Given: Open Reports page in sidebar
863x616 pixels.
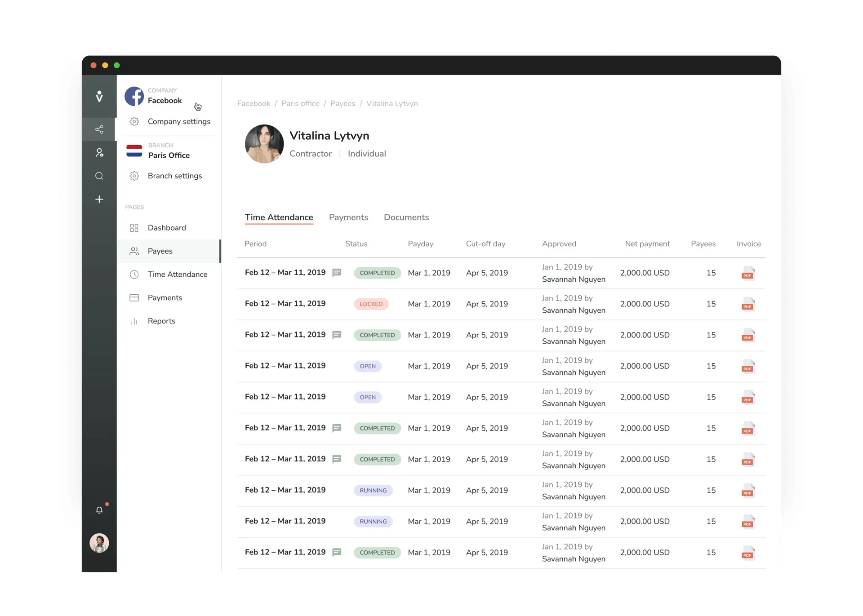Looking at the screenshot, I should [161, 321].
